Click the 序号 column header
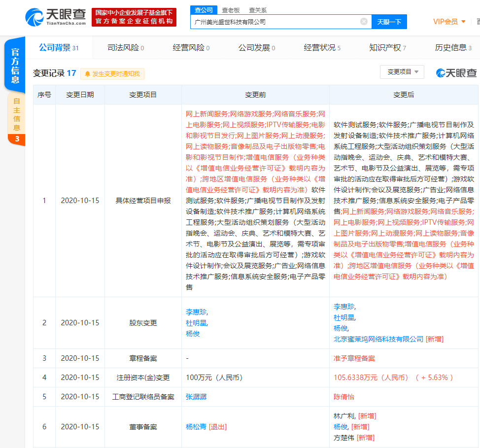The image size is (480, 448). point(44,95)
